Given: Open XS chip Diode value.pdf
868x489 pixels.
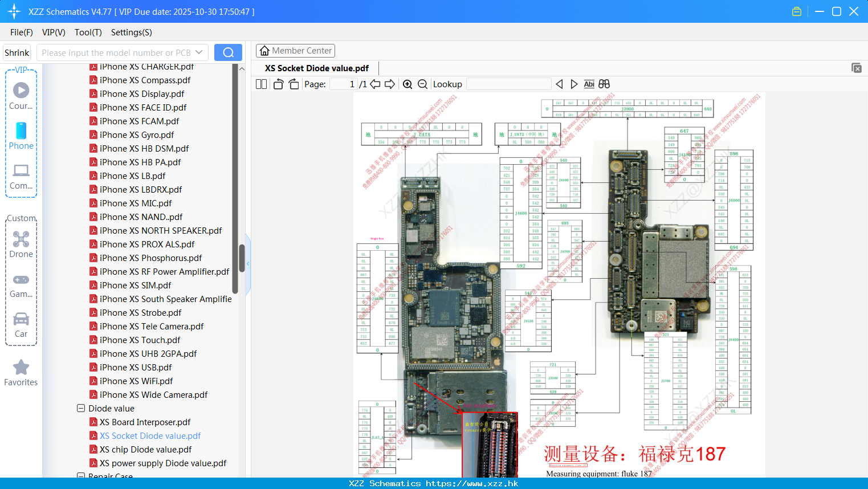Looking at the screenshot, I should 145,449.
